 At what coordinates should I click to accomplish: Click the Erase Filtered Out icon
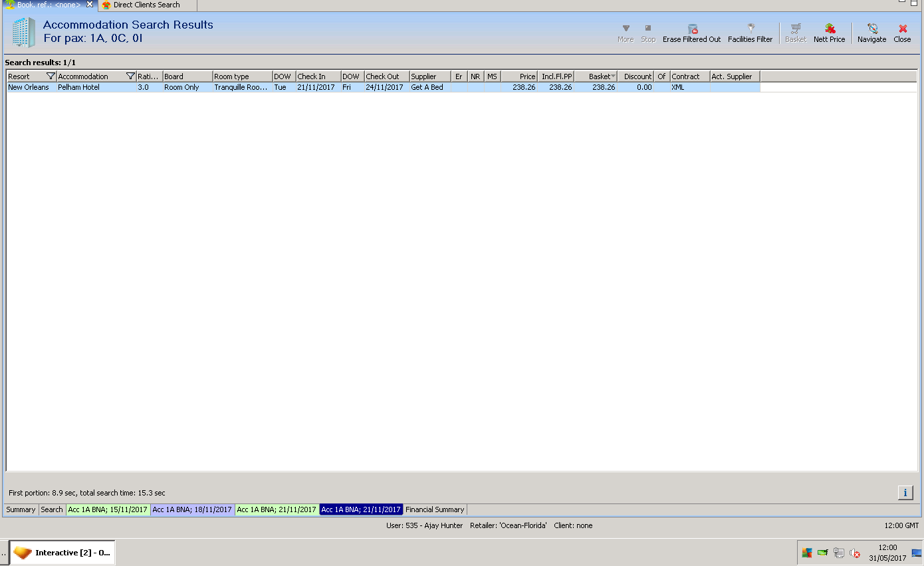[x=692, y=29]
